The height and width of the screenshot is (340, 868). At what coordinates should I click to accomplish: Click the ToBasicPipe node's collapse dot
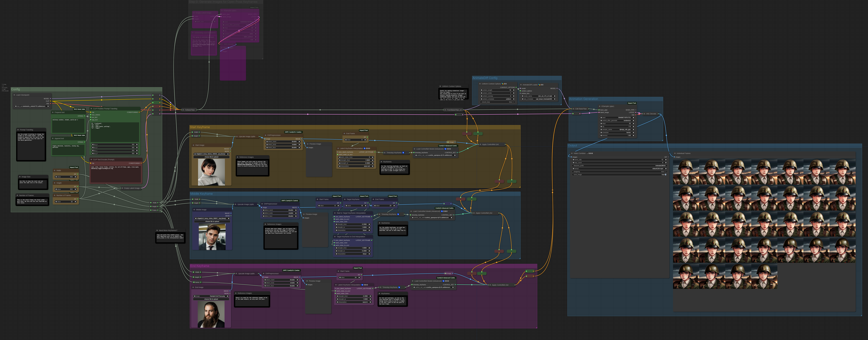183,110
